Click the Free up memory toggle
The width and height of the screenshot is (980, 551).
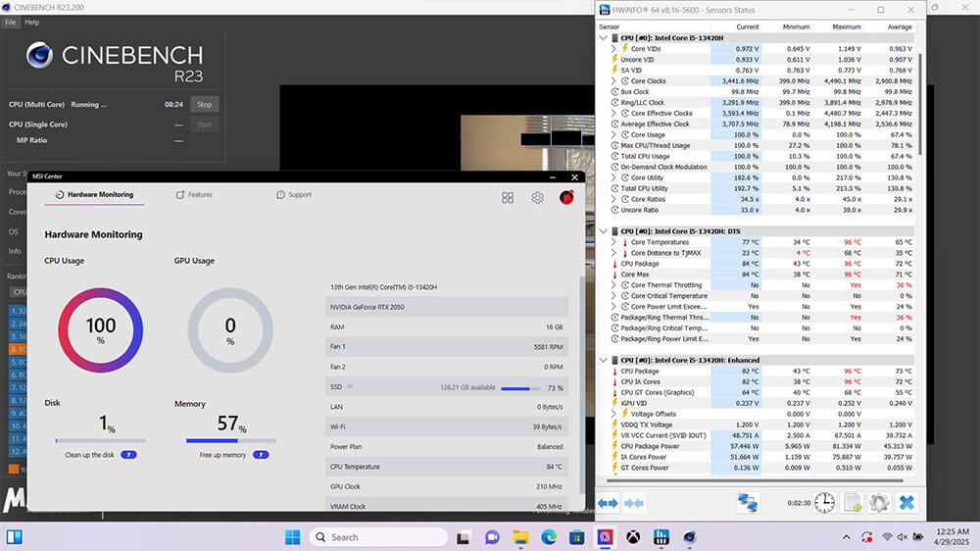tap(261, 455)
